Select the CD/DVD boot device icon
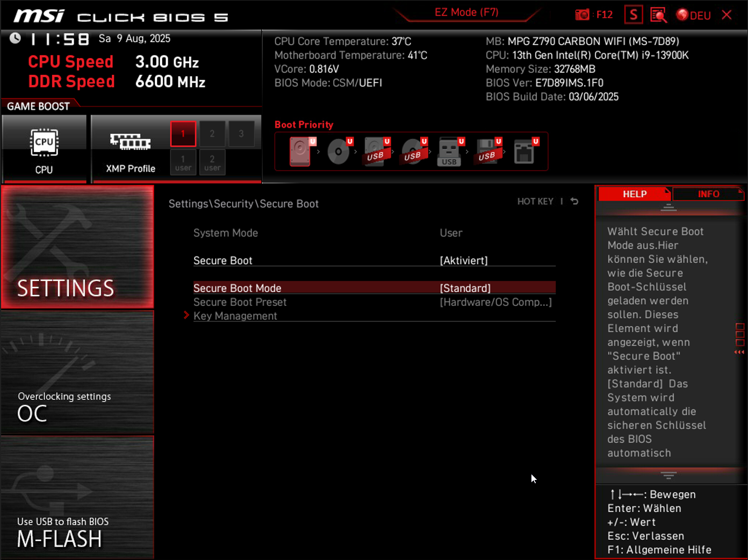This screenshot has height=560, width=748. click(340, 151)
